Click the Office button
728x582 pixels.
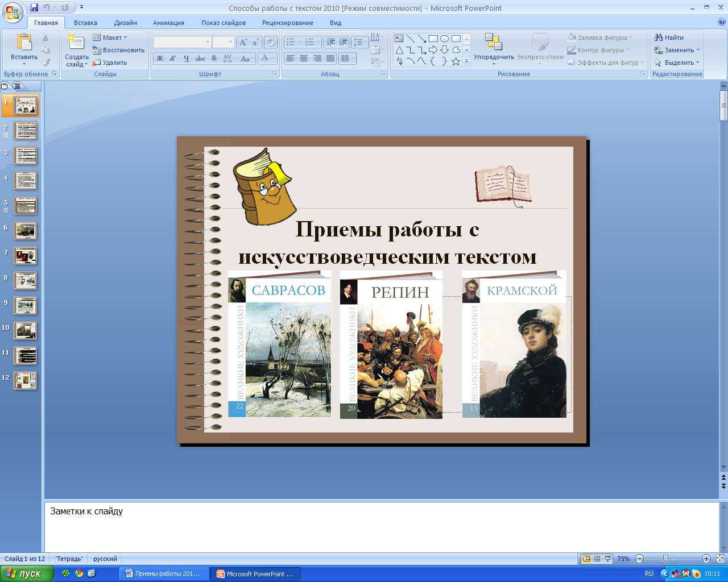[13, 11]
